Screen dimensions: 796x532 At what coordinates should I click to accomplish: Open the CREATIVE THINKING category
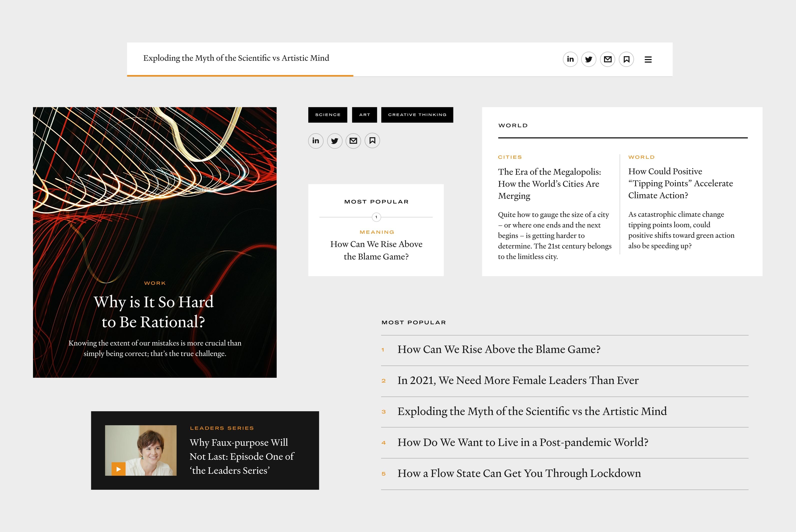(417, 115)
